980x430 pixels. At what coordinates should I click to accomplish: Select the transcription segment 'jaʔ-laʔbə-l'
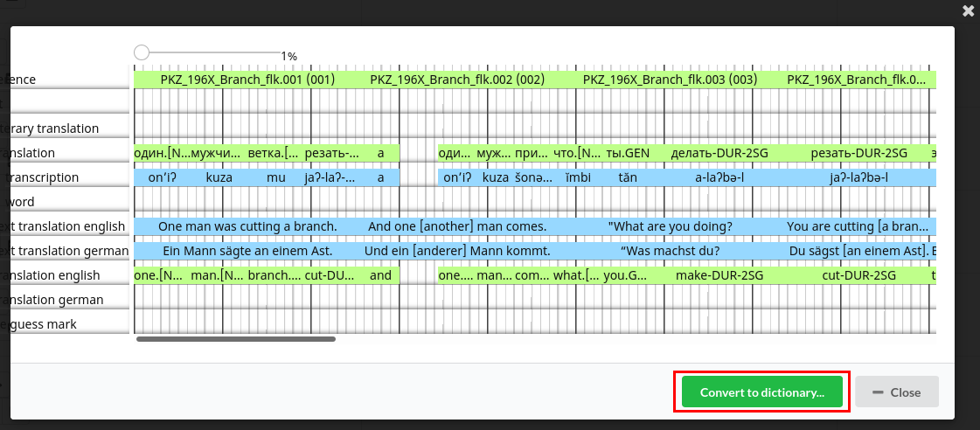pyautogui.click(x=858, y=177)
